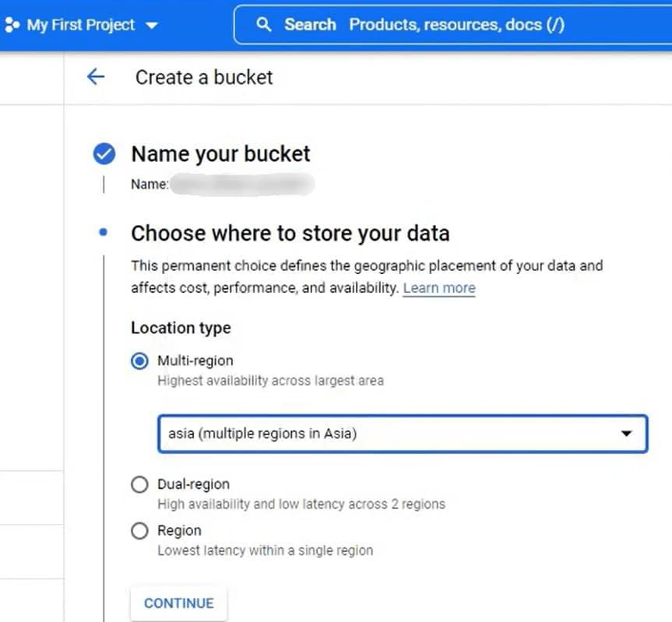Click the Name your bucket step header
Viewport: 672px width, 622px height.
[220, 153]
